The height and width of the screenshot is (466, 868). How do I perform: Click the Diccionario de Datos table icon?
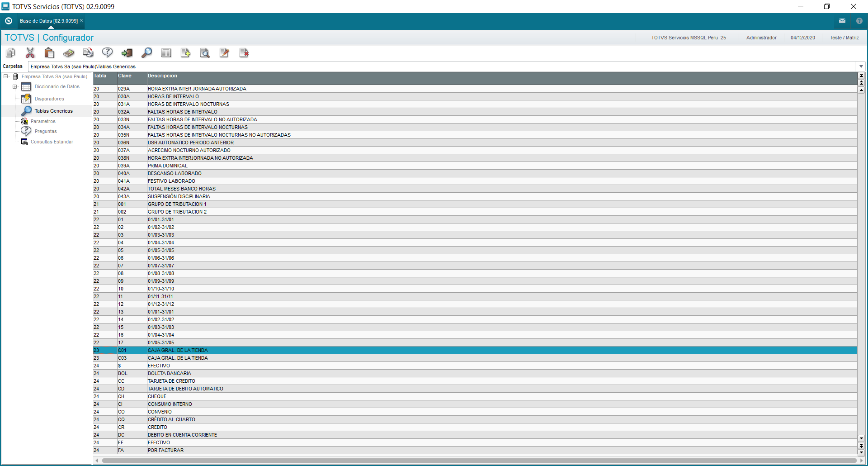(26, 86)
